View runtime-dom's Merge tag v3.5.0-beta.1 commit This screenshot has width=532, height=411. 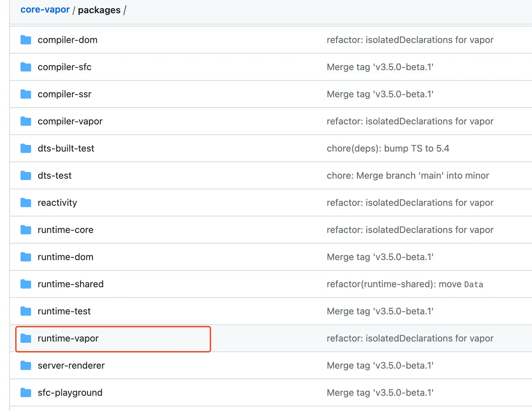point(380,257)
